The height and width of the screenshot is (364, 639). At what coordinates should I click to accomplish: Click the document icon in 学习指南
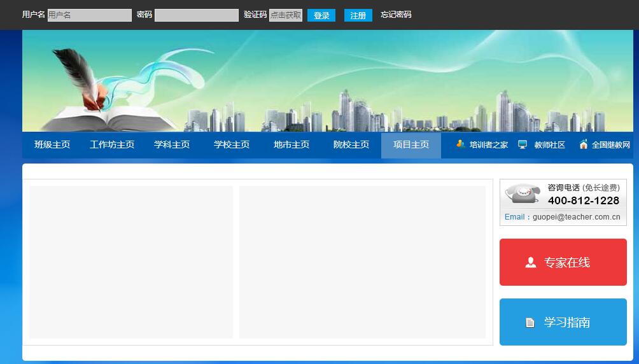point(530,323)
